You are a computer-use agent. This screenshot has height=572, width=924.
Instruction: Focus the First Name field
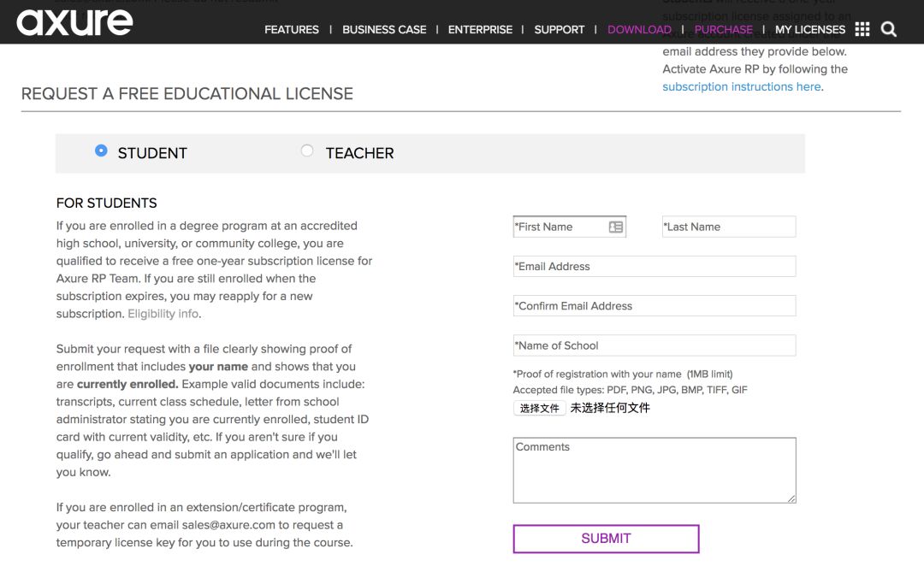click(560, 227)
